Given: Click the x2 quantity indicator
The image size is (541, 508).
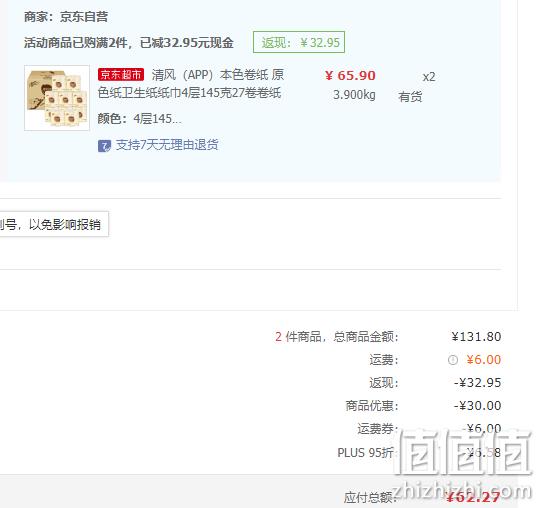Looking at the screenshot, I should click(x=429, y=77).
